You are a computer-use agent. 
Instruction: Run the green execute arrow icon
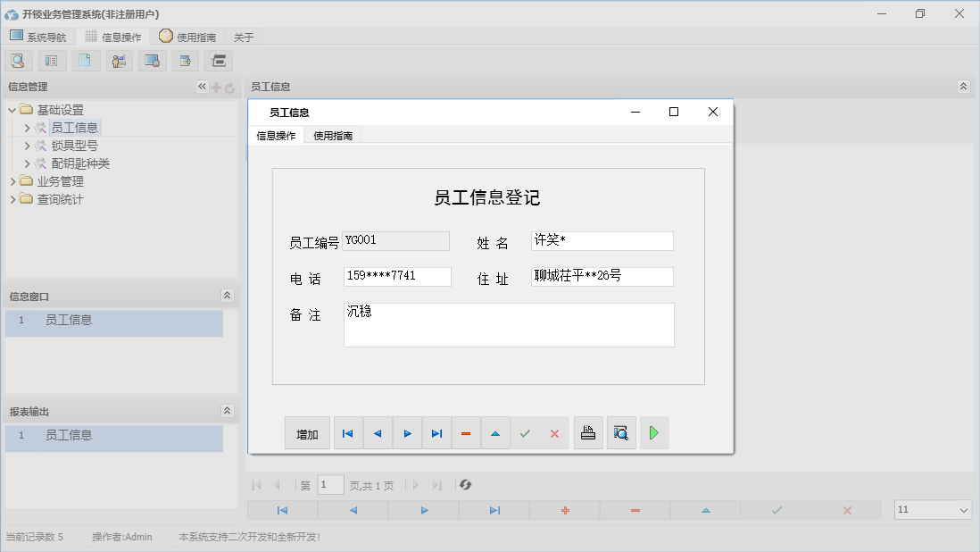[x=653, y=432]
